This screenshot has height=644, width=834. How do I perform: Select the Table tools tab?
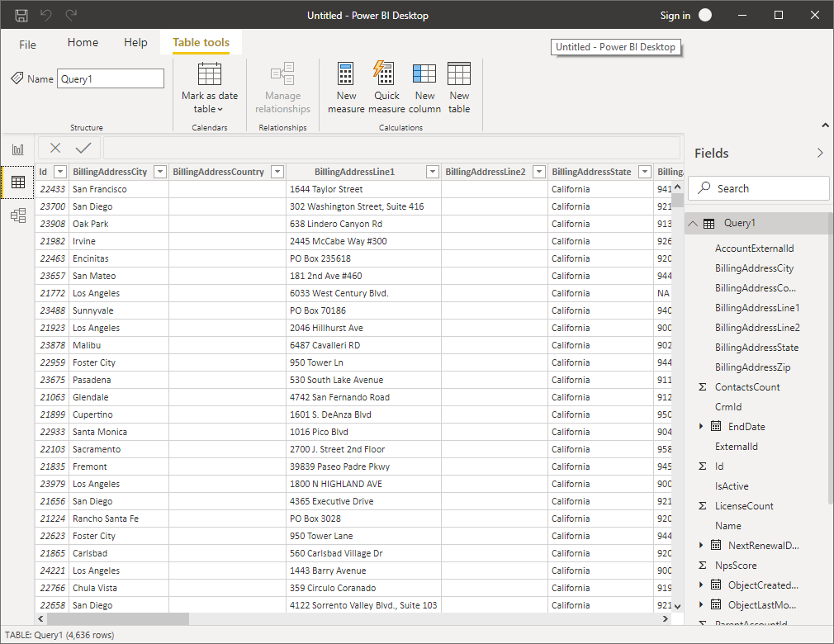coord(201,43)
